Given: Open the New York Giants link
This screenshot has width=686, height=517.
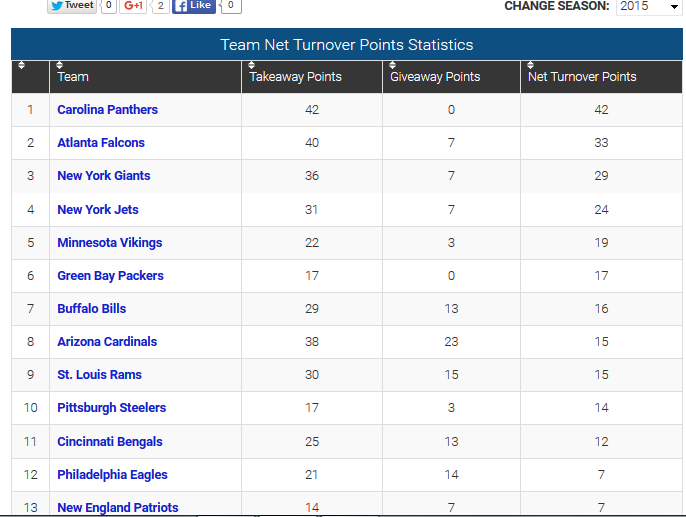Looking at the screenshot, I should click(x=104, y=176).
